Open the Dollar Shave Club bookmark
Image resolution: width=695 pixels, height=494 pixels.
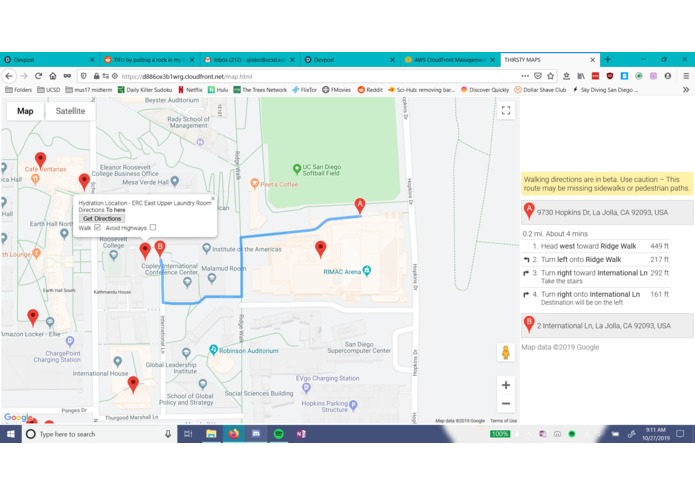tap(540, 89)
